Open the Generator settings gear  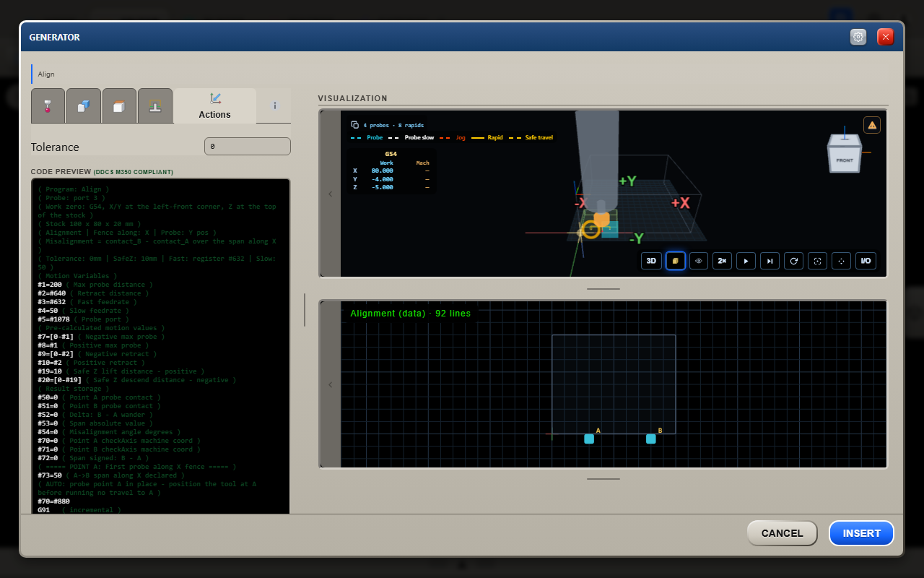click(x=858, y=37)
